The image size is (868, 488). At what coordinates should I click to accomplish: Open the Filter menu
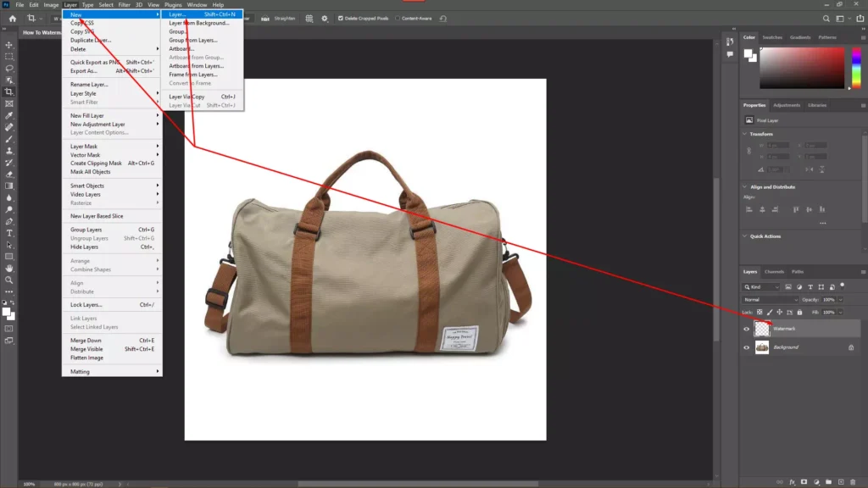(x=124, y=5)
